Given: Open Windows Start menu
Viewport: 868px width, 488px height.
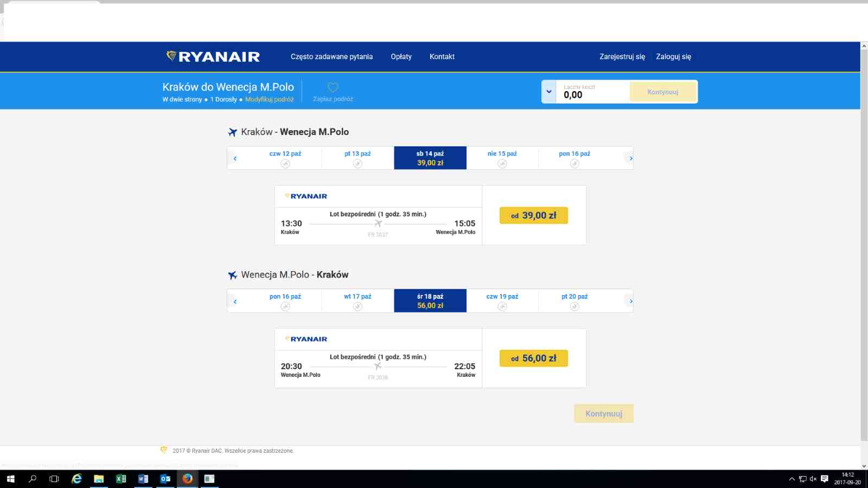Looking at the screenshot, I should pyautogui.click(x=11, y=479).
